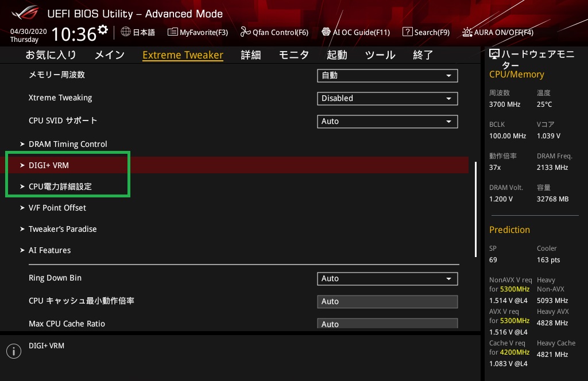Click the 163 pts Cooler value
This screenshot has width=588, height=381.
[548, 260]
